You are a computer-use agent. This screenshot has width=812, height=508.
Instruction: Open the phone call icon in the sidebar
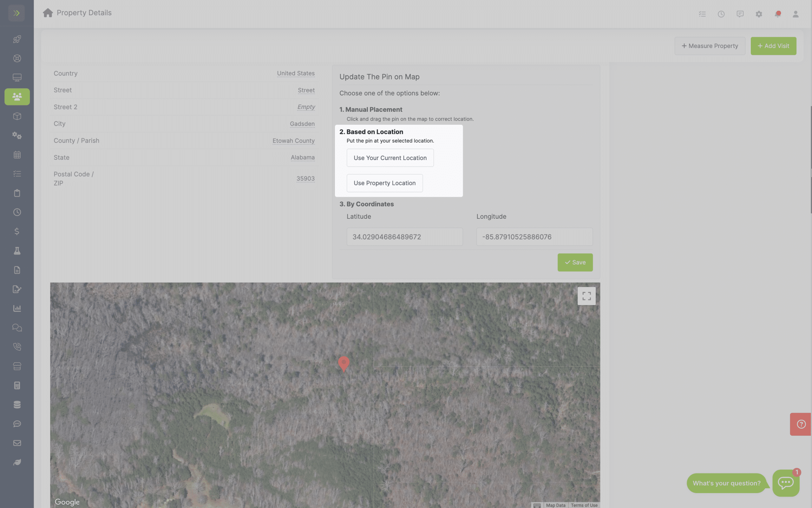17,347
